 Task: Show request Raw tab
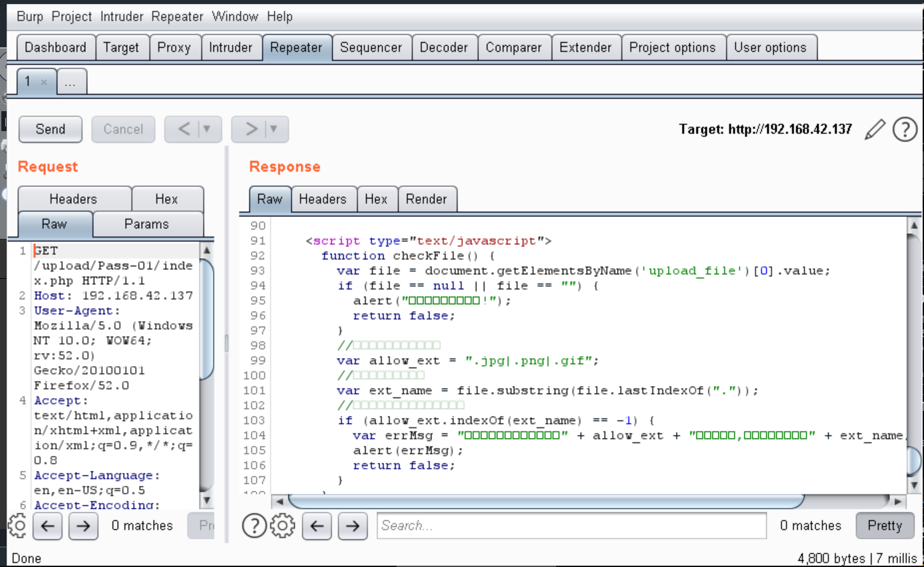[55, 224]
